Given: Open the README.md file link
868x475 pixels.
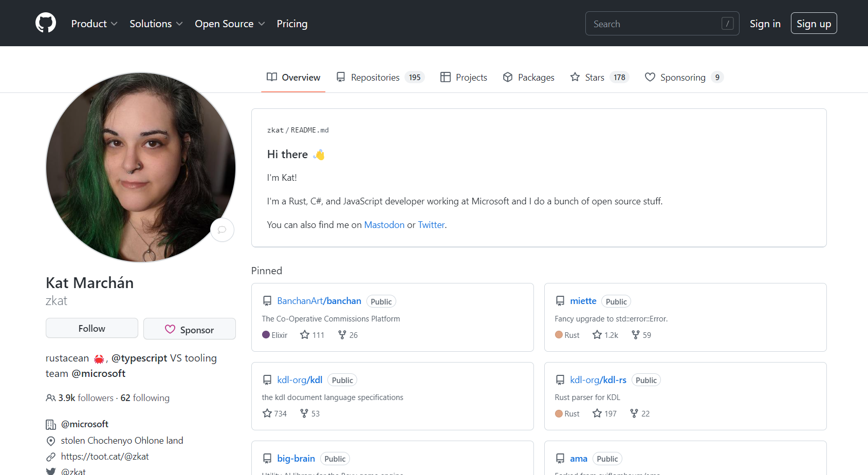Looking at the screenshot, I should pos(310,130).
